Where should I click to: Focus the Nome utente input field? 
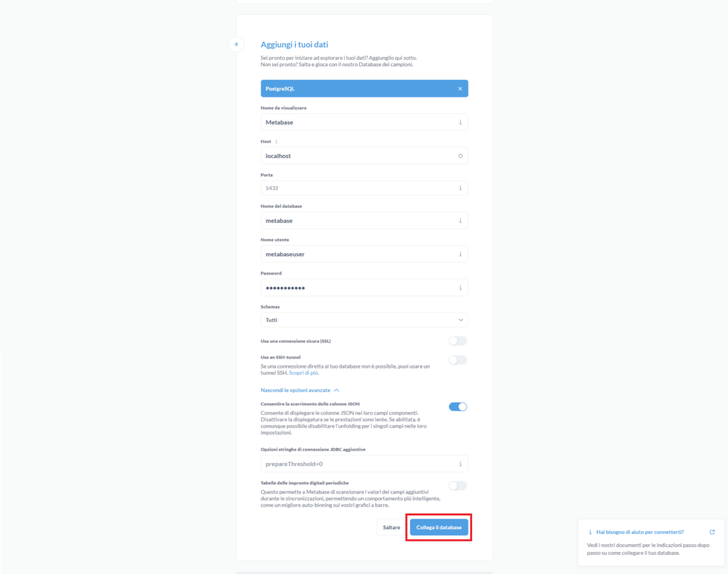click(x=364, y=254)
